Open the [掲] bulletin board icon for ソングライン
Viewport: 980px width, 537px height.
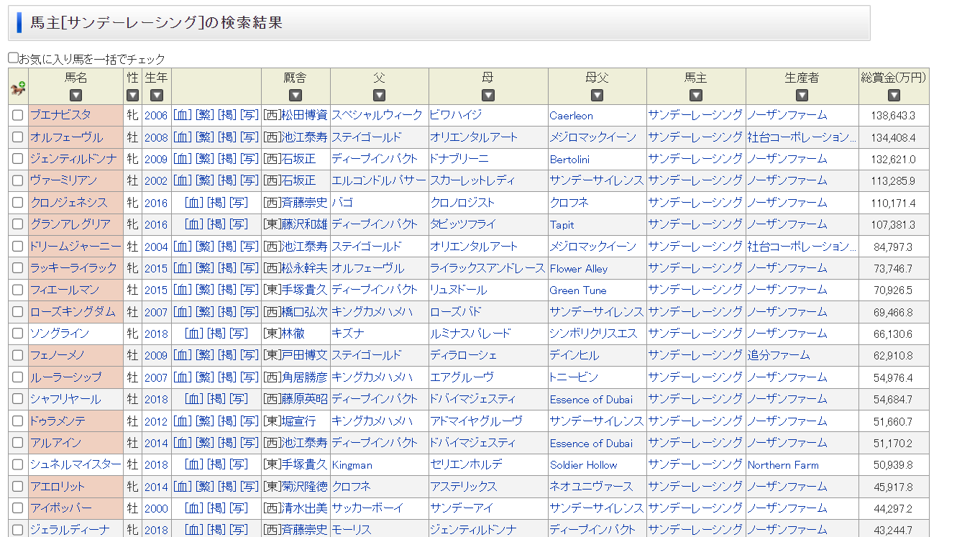(216, 334)
